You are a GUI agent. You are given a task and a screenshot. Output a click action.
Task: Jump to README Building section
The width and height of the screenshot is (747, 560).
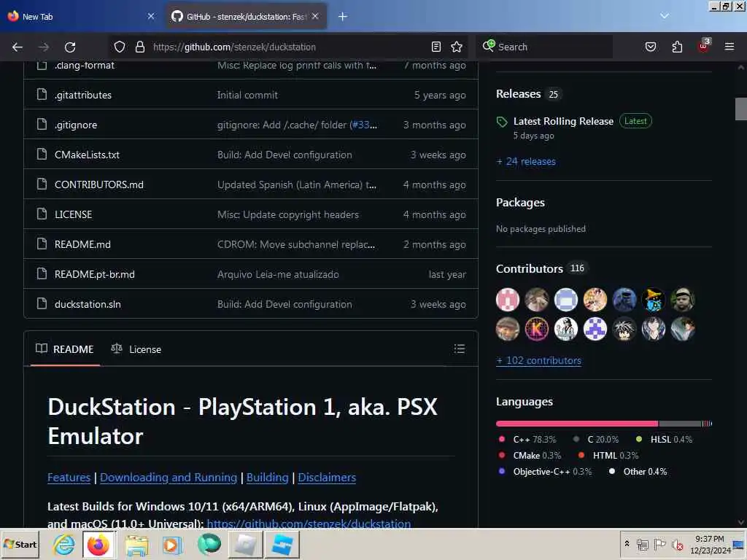click(267, 477)
